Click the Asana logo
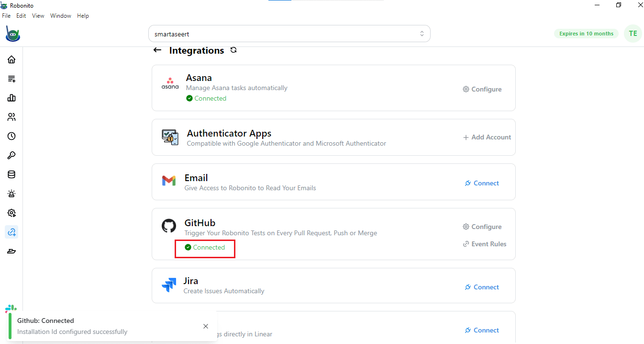This screenshot has width=644, height=344. pyautogui.click(x=170, y=83)
